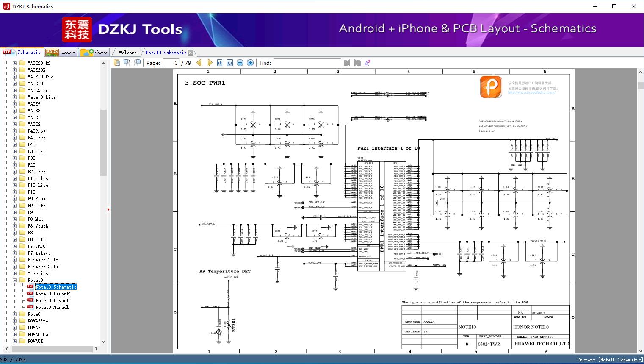
Task: Select the Mate 9 Lite folder
Action: [41, 97]
